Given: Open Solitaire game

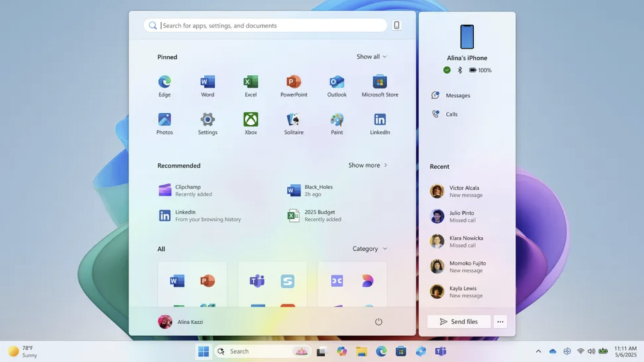Looking at the screenshot, I should pos(294,124).
